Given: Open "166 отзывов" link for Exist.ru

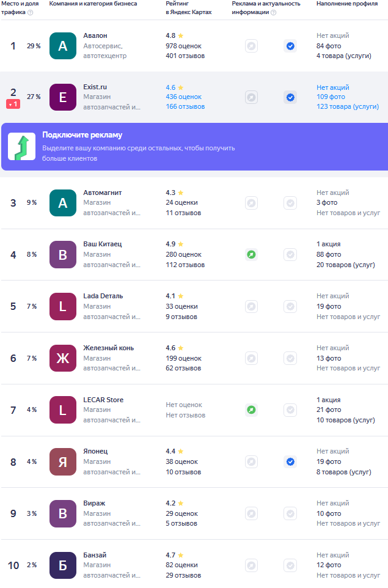Looking at the screenshot, I should point(185,106).
